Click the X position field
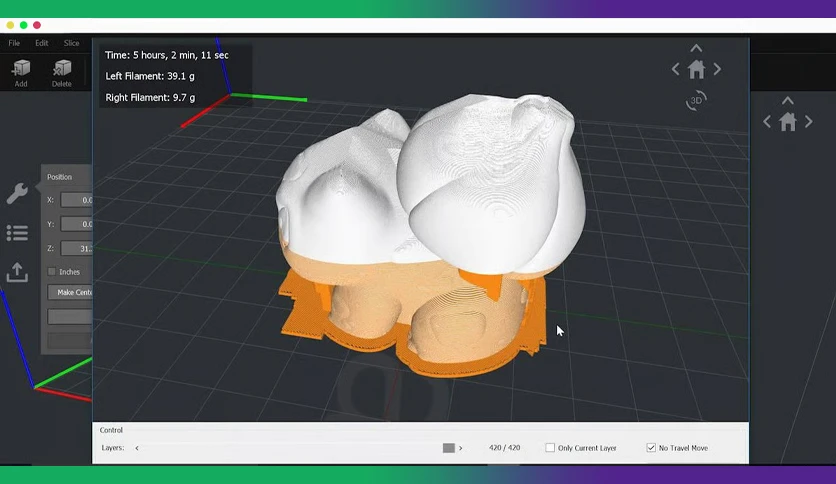 tap(76, 200)
